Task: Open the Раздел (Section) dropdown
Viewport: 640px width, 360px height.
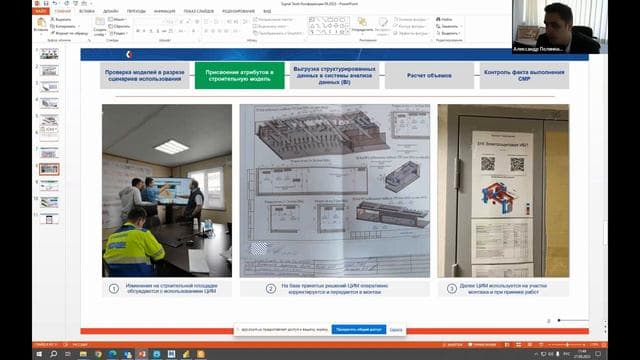Action: click(x=119, y=33)
